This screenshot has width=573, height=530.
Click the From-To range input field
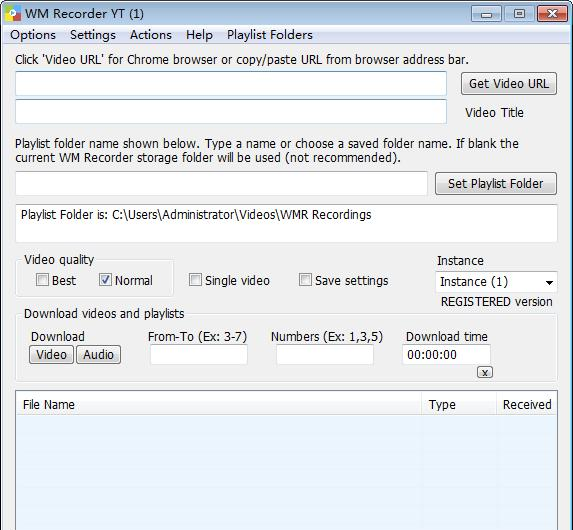[199, 355]
